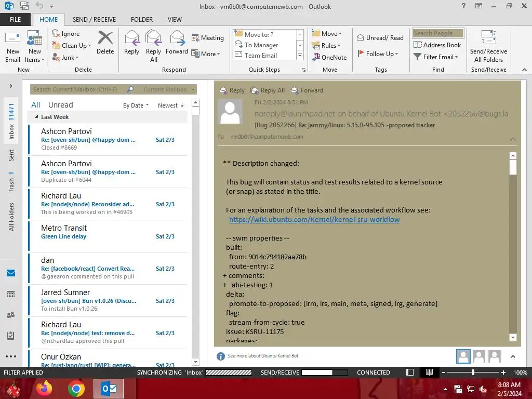Expand the folder pane
This screenshot has width=532, height=399.
pos(11,86)
